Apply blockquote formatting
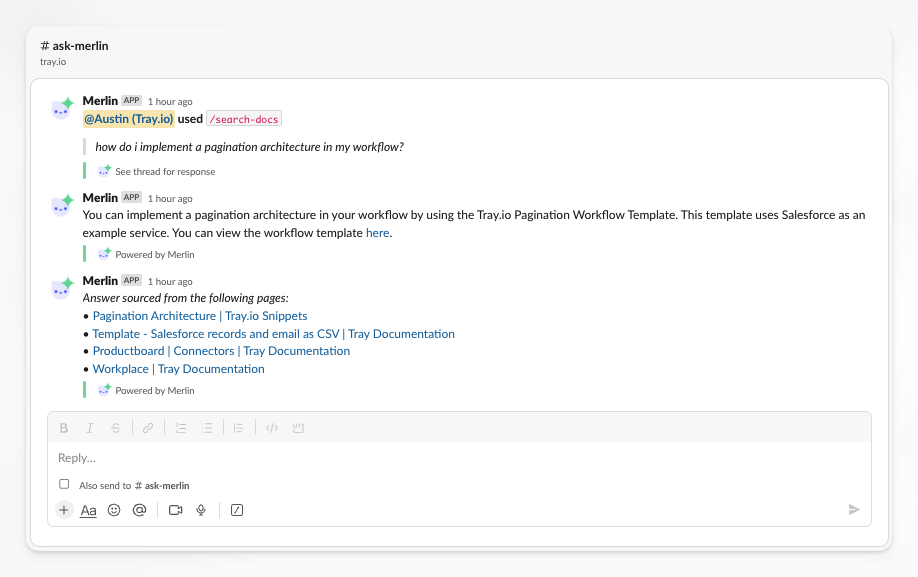918x577 pixels. (x=238, y=428)
